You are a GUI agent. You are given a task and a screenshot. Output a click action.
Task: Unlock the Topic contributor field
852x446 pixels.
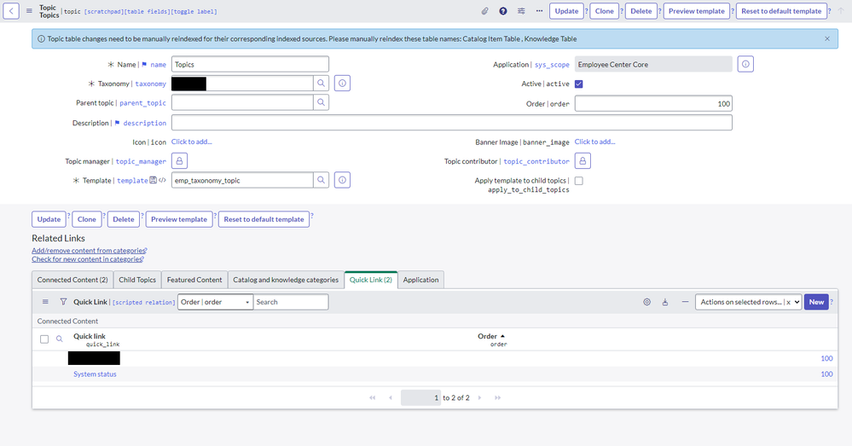(582, 161)
